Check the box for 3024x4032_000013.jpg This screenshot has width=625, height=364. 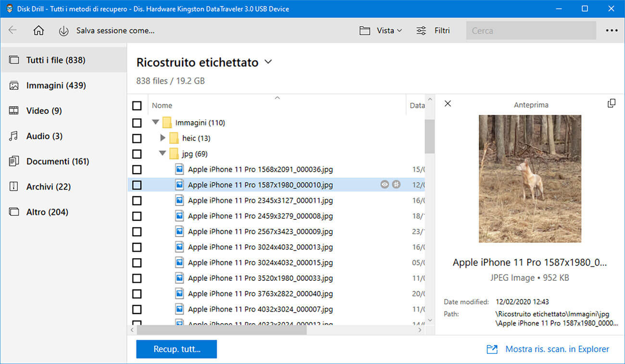(x=137, y=247)
